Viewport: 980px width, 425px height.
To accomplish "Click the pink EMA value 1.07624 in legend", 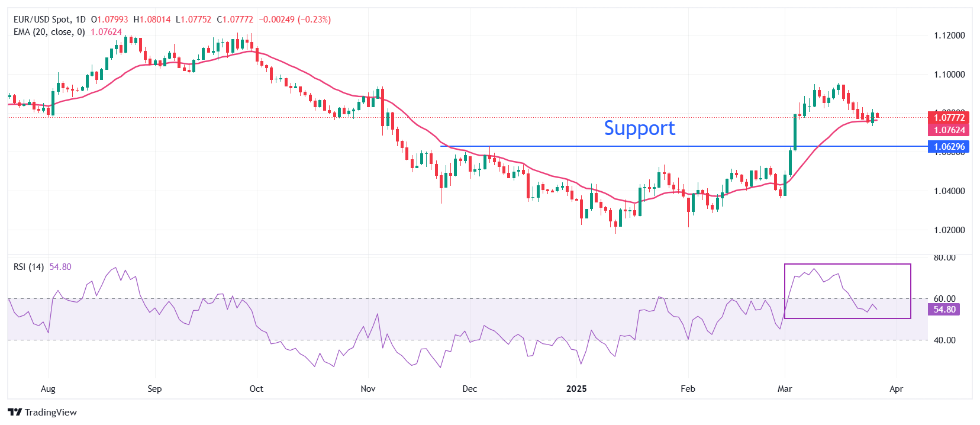I will click(106, 32).
